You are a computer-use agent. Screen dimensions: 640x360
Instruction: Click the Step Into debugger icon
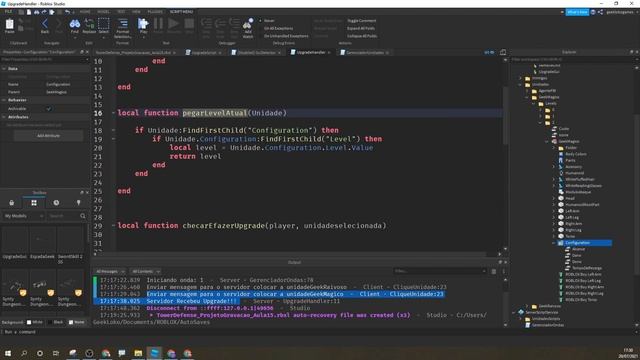tap(207, 24)
